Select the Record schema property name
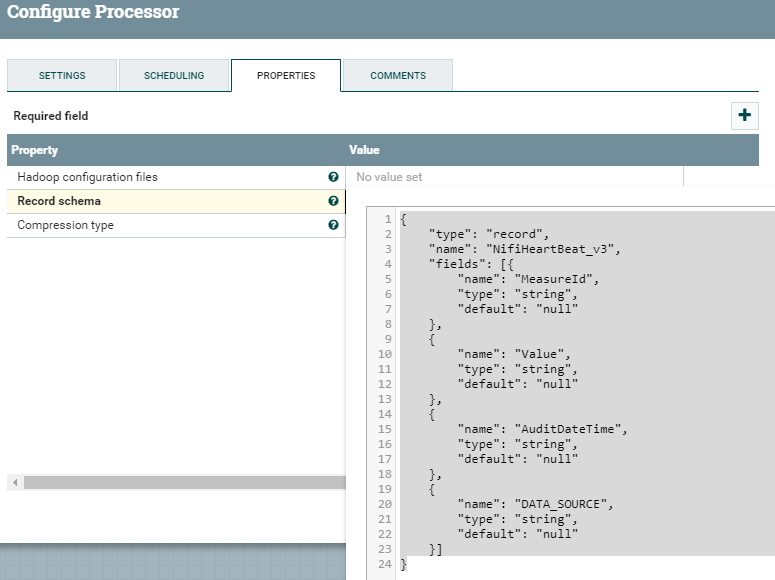The width and height of the screenshot is (775, 580). (x=59, y=201)
